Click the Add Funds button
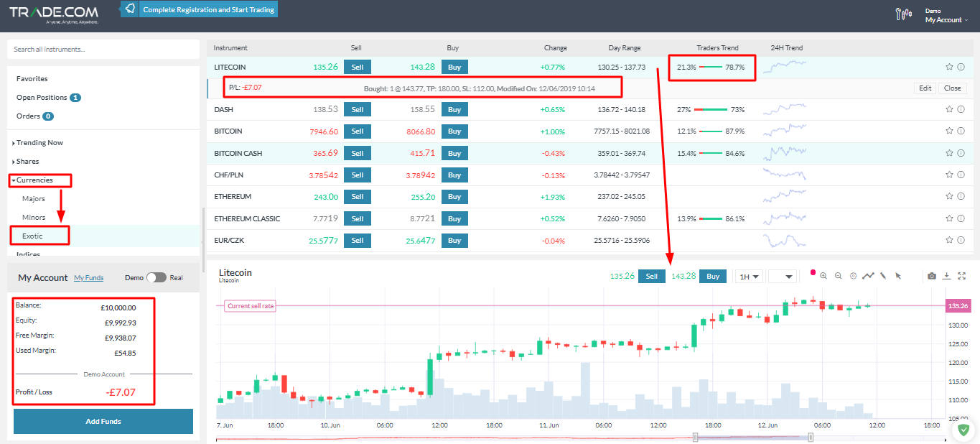Viewport: 980px width, 444px height. click(x=103, y=421)
